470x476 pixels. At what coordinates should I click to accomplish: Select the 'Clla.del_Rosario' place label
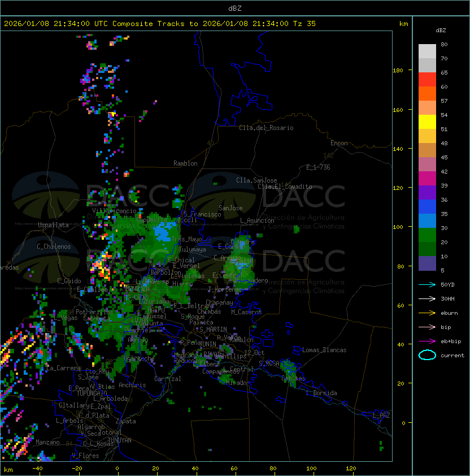266,128
